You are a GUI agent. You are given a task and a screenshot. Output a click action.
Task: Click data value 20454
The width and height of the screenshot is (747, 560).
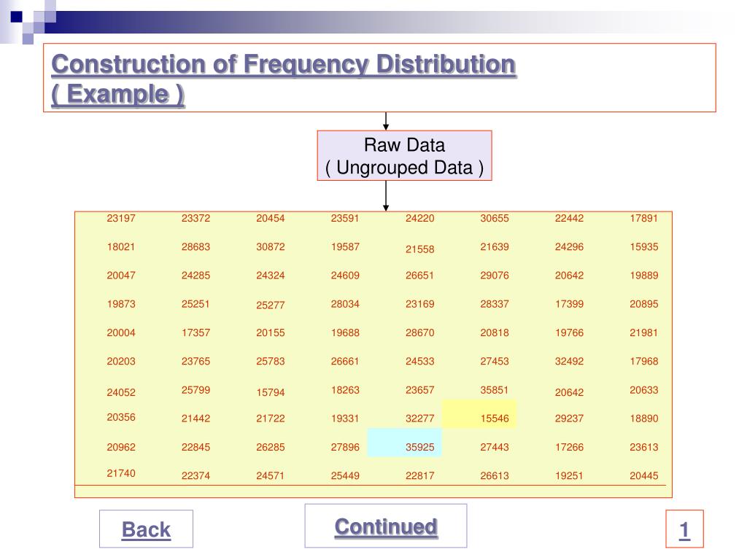[x=270, y=218]
